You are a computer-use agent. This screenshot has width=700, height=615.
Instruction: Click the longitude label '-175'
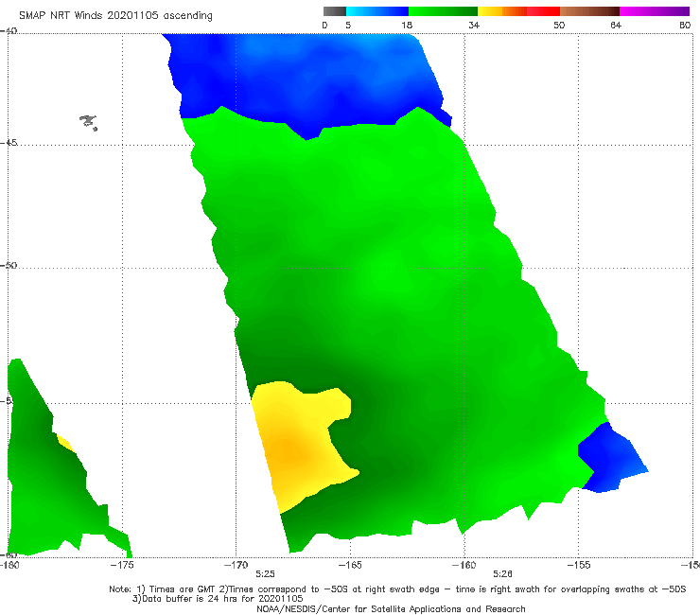122,565
